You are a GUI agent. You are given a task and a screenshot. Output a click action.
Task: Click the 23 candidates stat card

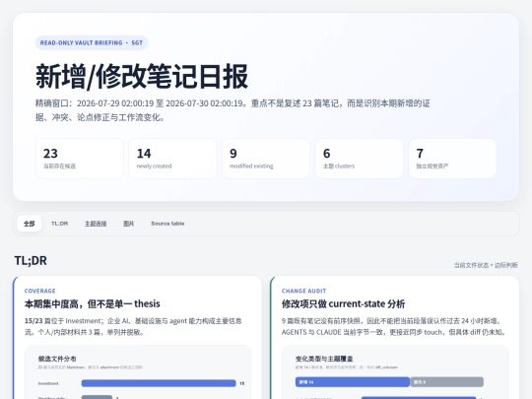click(x=80, y=159)
